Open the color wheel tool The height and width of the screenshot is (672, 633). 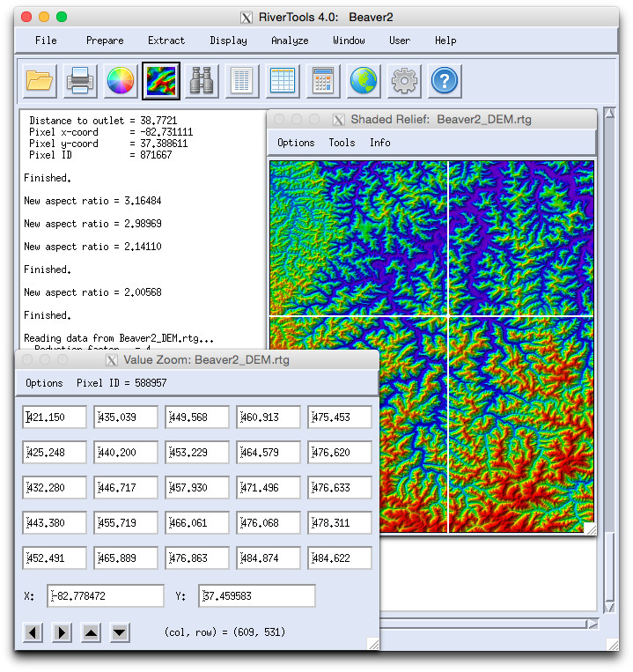pyautogui.click(x=121, y=82)
